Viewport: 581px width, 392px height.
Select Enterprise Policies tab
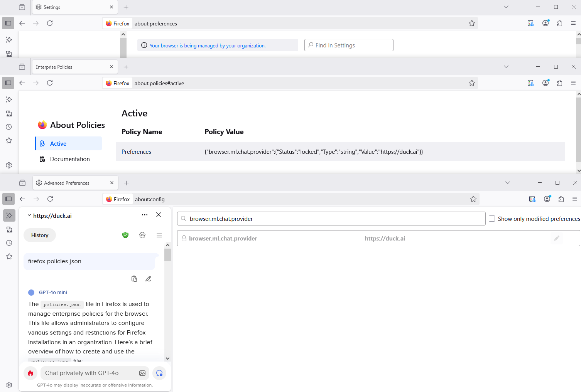coord(75,67)
